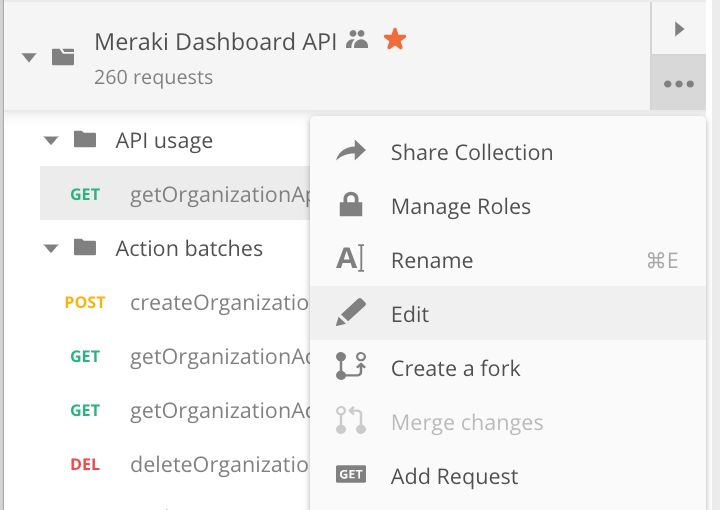The width and height of the screenshot is (726, 510).
Task: Collapse the Action batches folder
Action: pos(51,249)
